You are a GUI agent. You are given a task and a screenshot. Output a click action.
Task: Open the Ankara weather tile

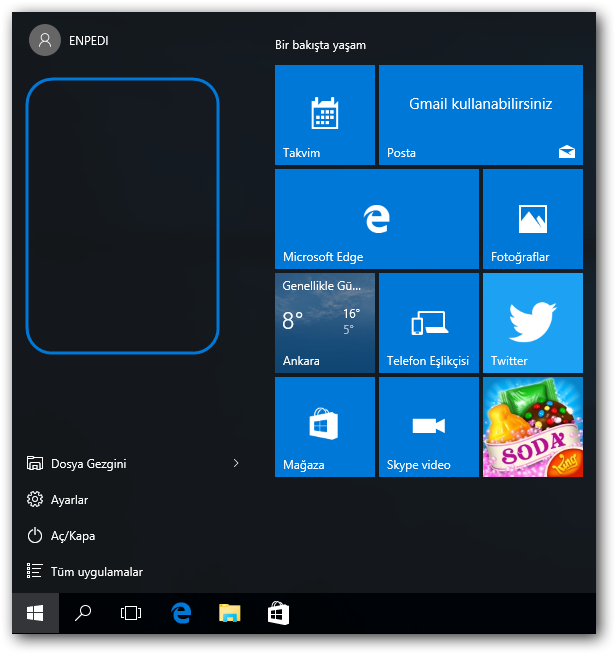pos(324,323)
